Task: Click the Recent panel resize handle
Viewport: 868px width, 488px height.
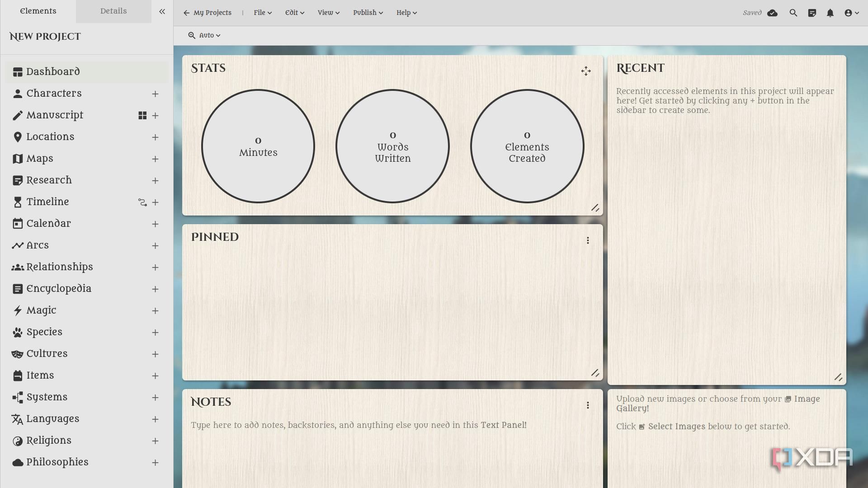Action: coord(838,377)
